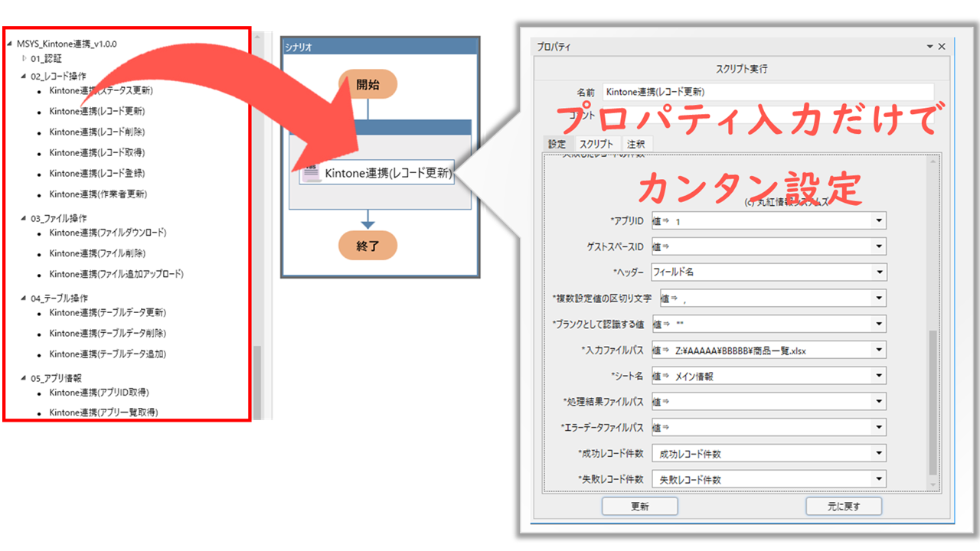Select Kintone連携(テーブルデータ追加) in the tree
The height and width of the screenshot is (551, 980).
coord(108,354)
